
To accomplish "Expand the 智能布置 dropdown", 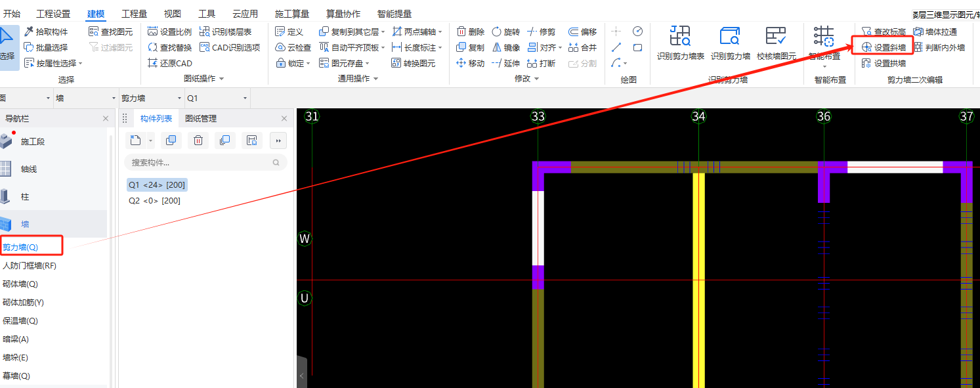I will click(824, 66).
